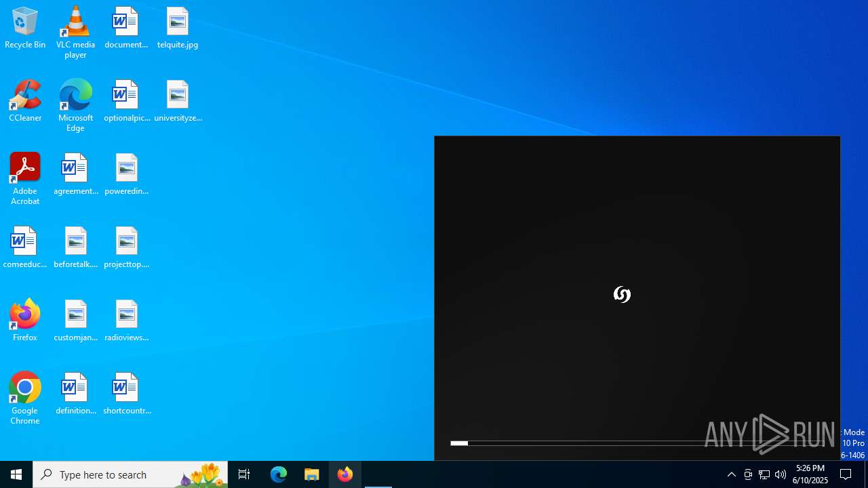Select the customjan image file icon
868x488 pixels.
click(75, 321)
